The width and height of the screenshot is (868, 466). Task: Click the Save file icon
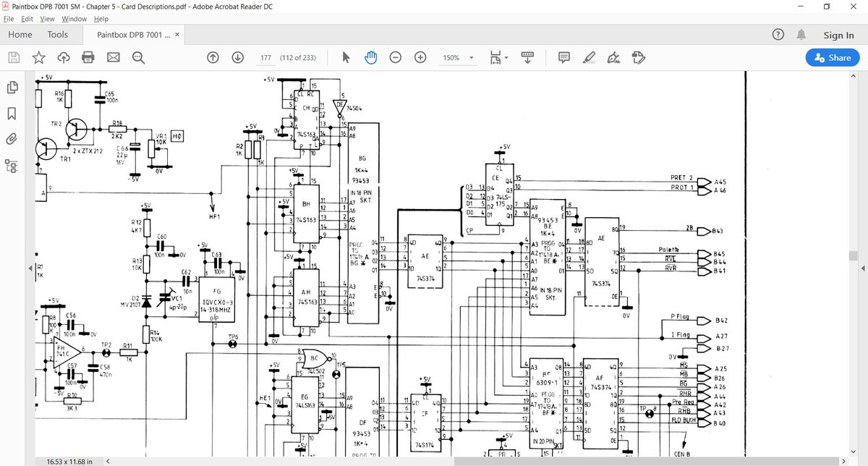coord(14,57)
